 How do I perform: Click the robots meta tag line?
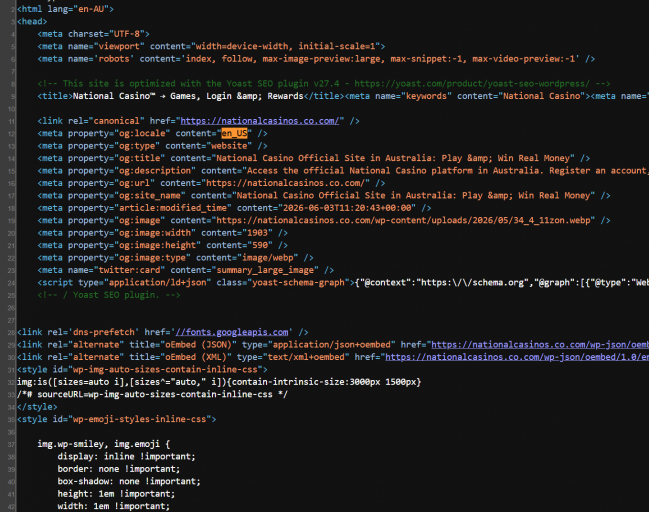pyautogui.click(x=316, y=59)
